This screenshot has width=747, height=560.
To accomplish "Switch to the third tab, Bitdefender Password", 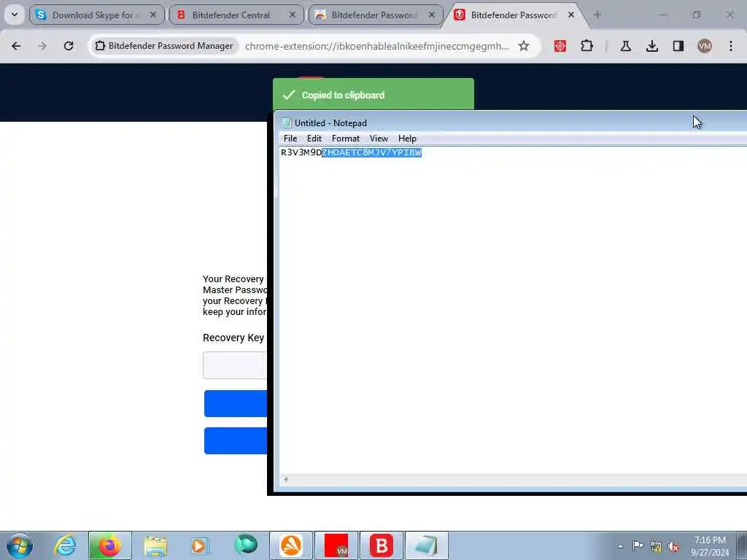I will (x=376, y=15).
